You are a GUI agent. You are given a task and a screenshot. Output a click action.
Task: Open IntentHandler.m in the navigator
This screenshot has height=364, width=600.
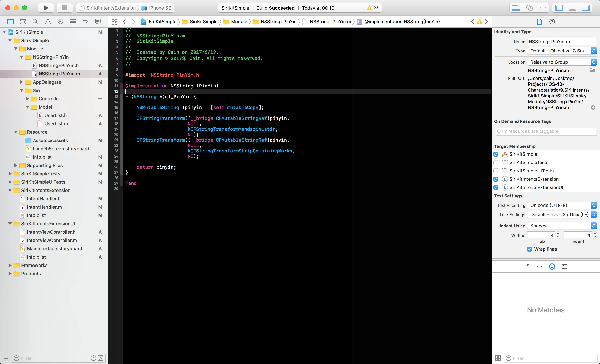pos(44,207)
